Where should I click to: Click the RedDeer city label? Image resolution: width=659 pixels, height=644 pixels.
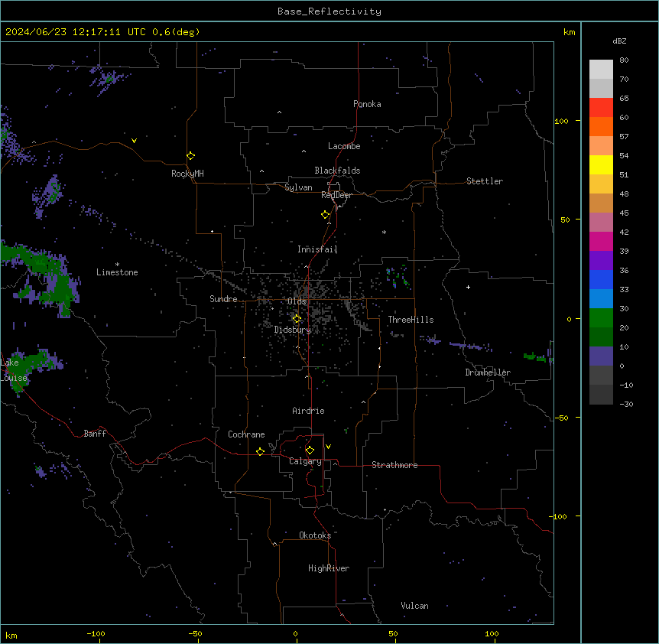tap(337, 195)
